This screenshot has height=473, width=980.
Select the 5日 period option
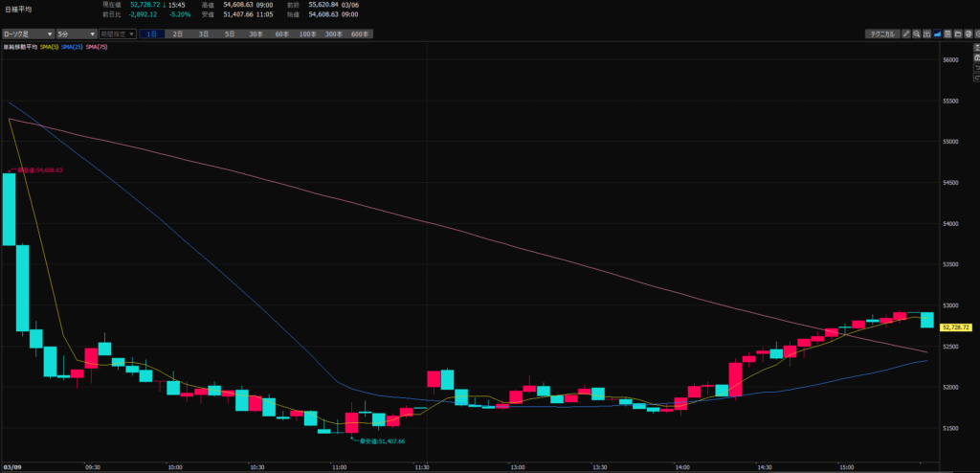coord(230,34)
